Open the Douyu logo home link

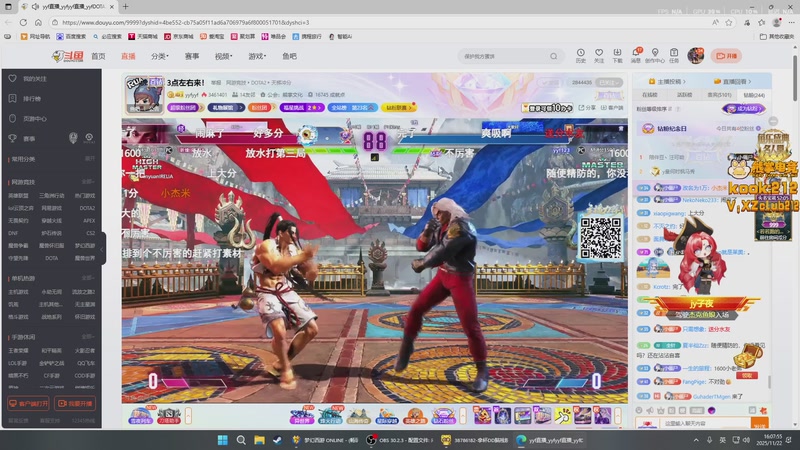click(67, 56)
